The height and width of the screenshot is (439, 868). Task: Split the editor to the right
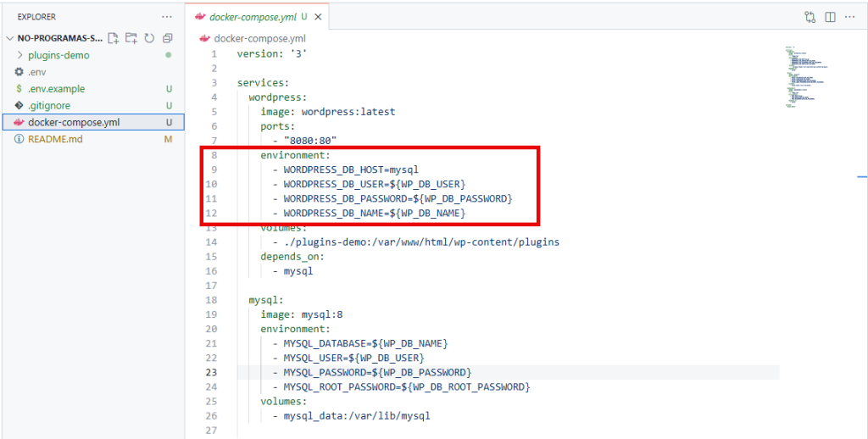click(830, 17)
